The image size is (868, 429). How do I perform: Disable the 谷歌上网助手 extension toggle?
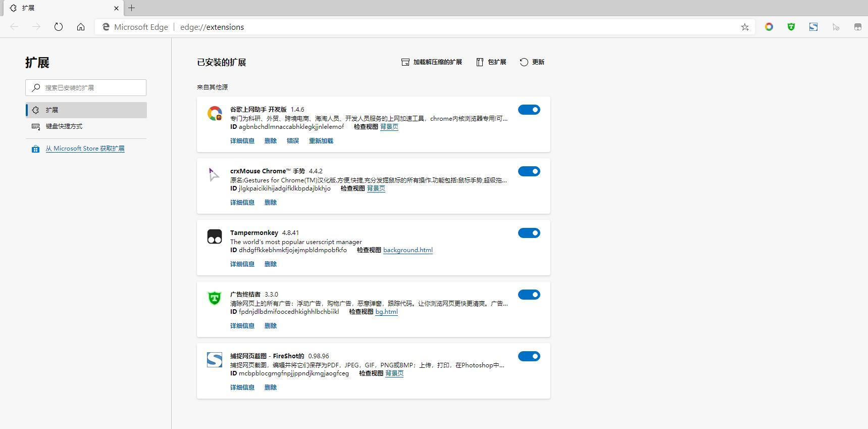click(529, 110)
